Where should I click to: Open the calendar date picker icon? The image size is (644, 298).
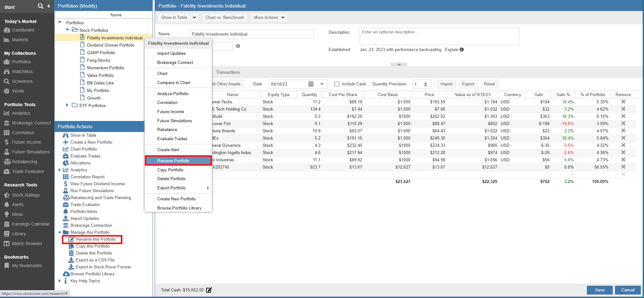(311, 84)
